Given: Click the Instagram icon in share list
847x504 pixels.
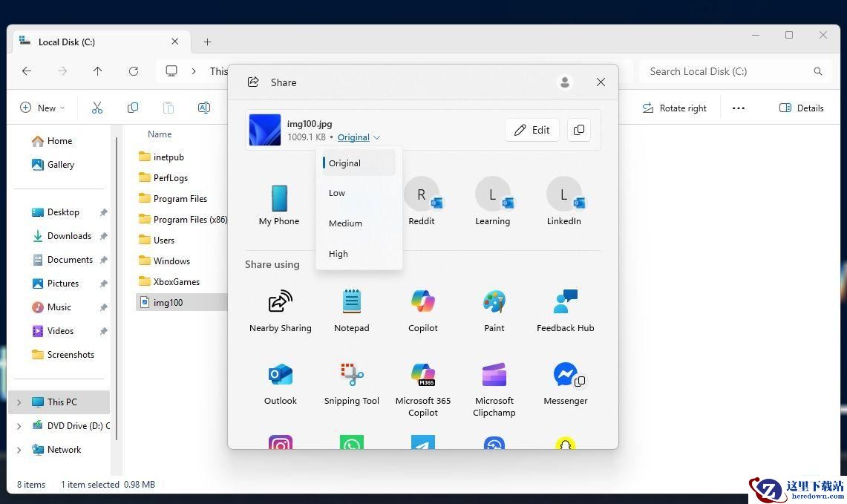Looking at the screenshot, I should point(281,443).
